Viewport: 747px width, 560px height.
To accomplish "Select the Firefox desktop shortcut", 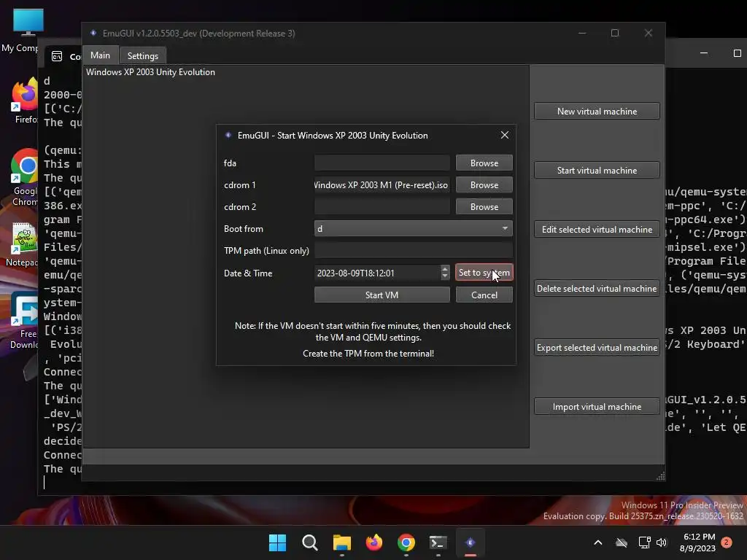I will coord(24,101).
